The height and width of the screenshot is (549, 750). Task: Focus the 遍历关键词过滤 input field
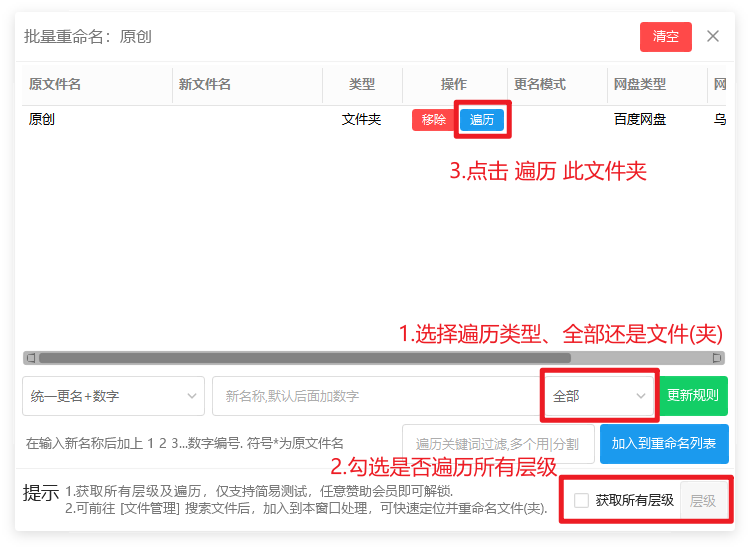(x=498, y=444)
